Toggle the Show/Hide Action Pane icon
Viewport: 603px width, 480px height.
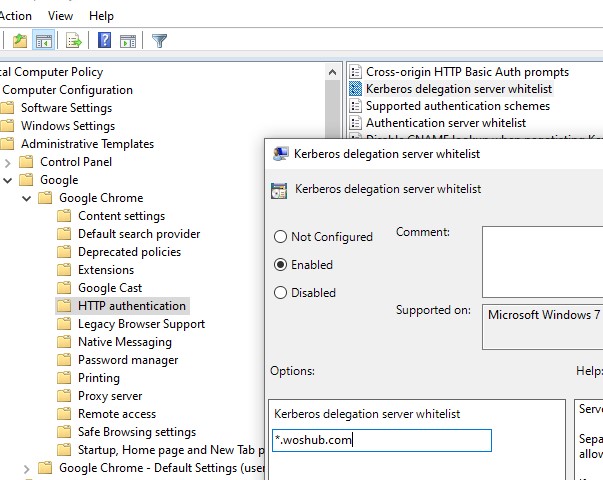point(128,41)
